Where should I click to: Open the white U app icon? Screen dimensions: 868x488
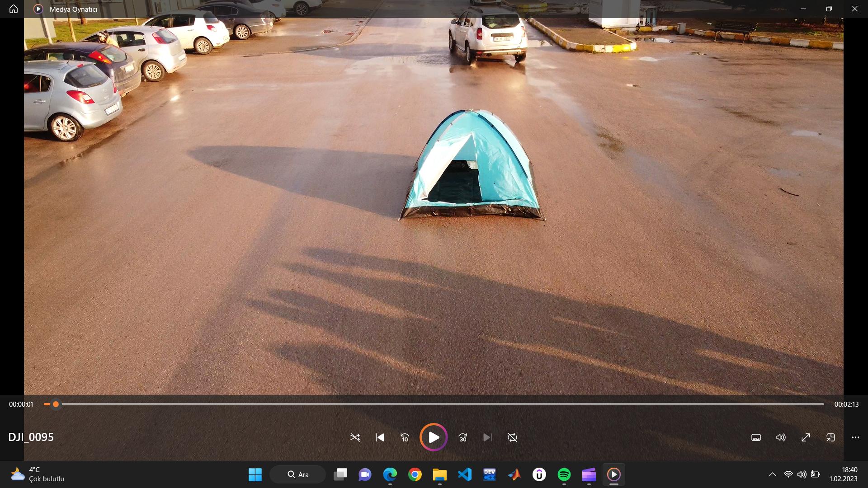[539, 474]
